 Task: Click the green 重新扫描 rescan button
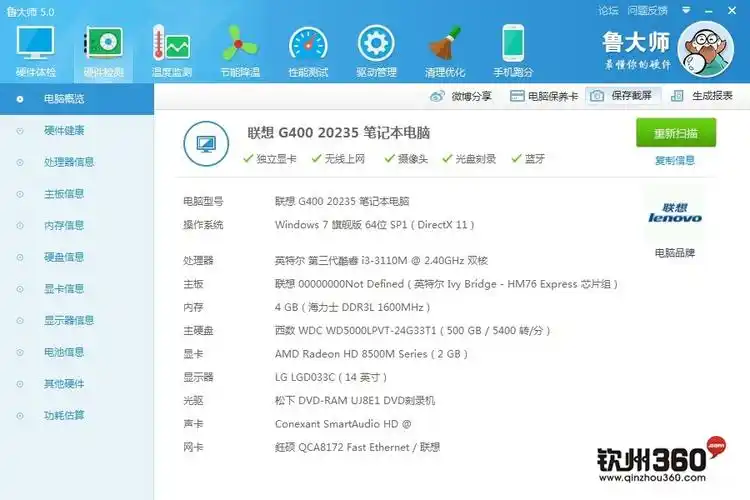coord(676,133)
